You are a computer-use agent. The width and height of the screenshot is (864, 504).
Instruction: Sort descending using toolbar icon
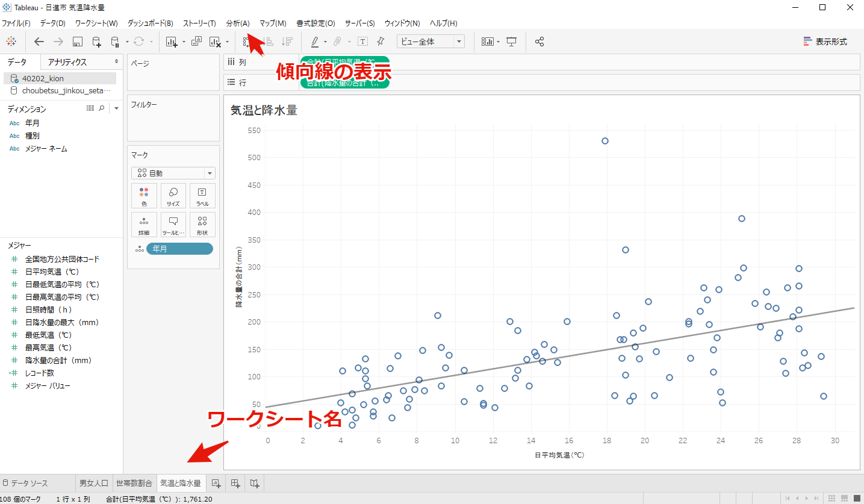click(x=287, y=42)
